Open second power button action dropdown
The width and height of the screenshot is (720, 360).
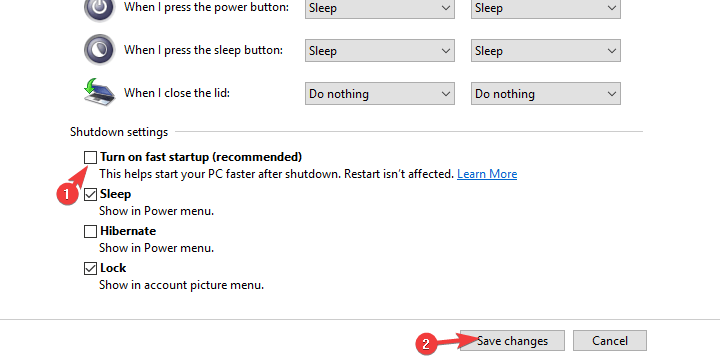pos(546,8)
